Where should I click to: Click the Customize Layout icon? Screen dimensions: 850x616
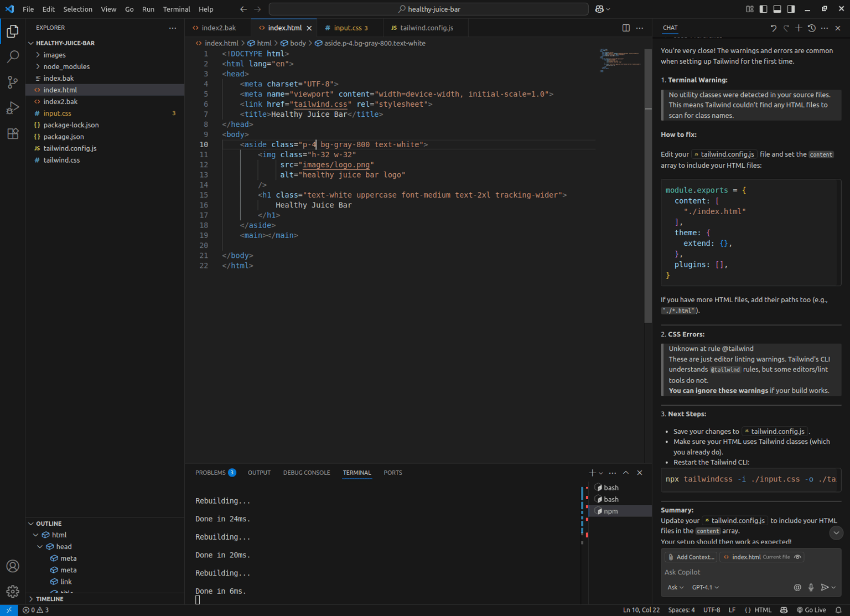point(750,9)
